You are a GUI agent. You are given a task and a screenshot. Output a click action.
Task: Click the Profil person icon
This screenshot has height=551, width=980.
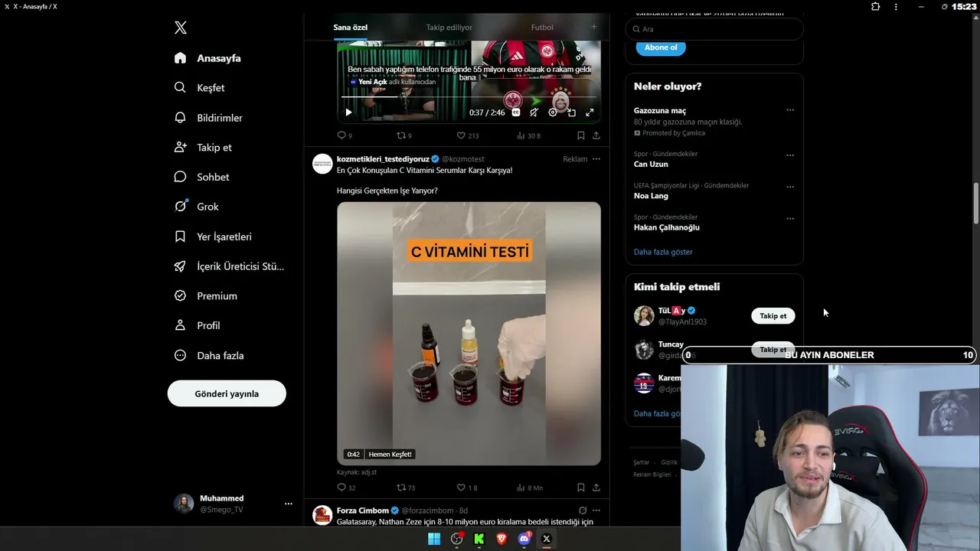(x=180, y=325)
